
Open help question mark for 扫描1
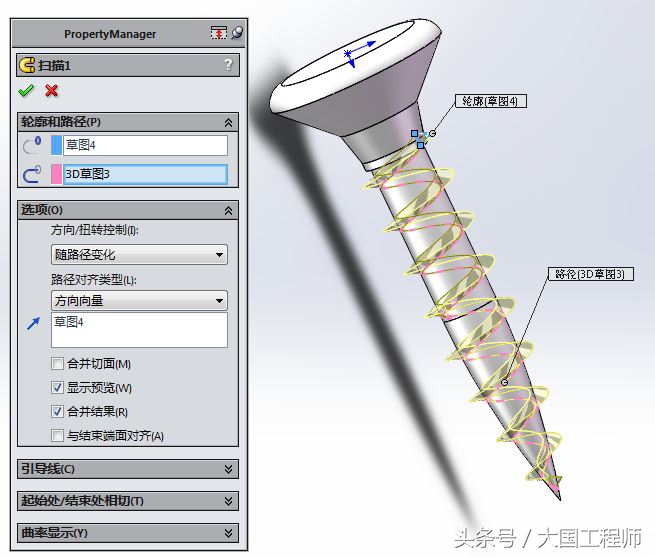pos(228,65)
